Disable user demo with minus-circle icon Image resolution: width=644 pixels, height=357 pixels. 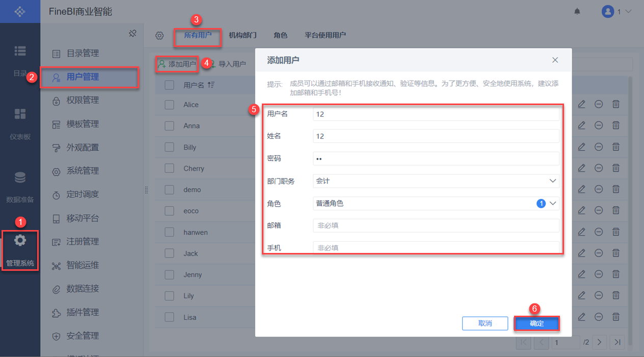(599, 189)
